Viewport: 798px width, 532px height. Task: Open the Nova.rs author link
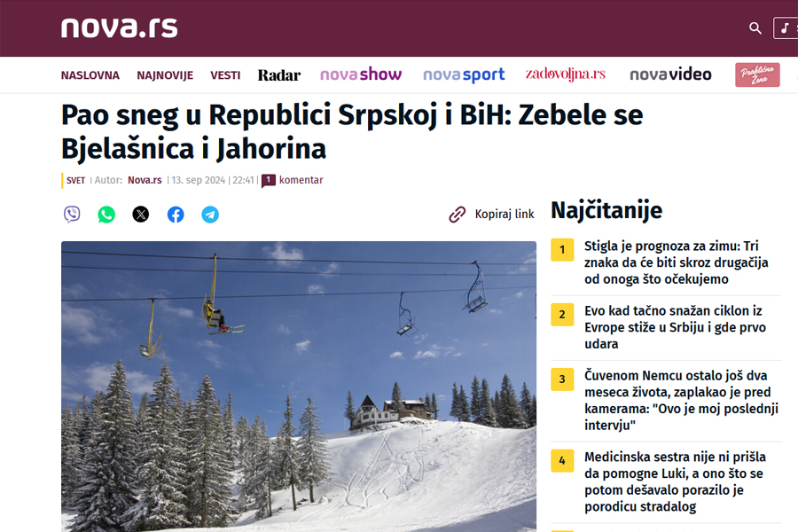(x=145, y=180)
